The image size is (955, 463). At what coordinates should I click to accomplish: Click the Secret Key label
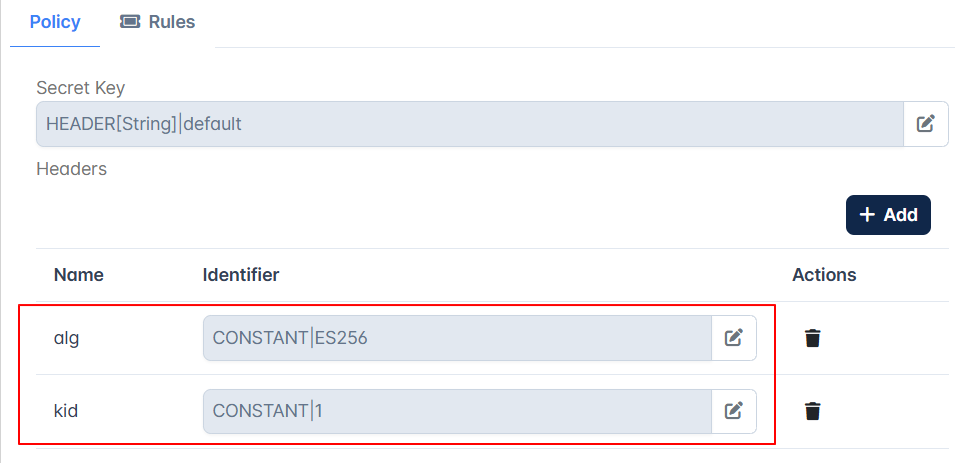click(x=80, y=88)
